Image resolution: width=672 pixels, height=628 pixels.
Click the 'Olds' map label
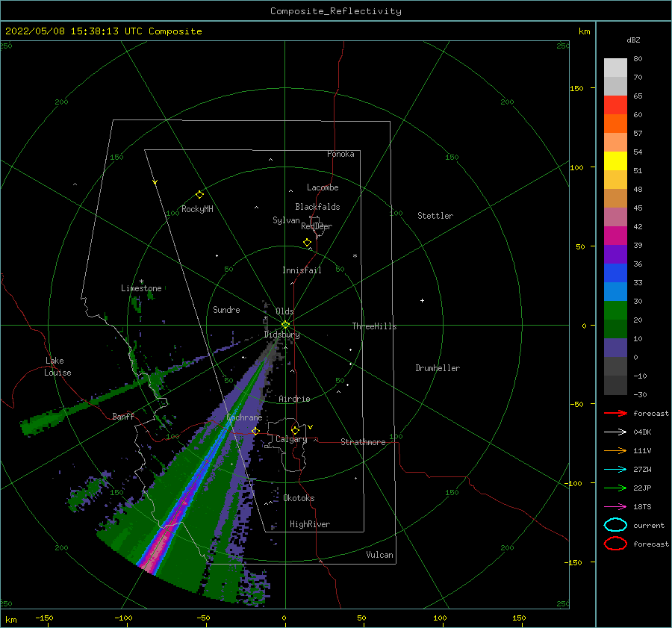pyautogui.click(x=284, y=311)
